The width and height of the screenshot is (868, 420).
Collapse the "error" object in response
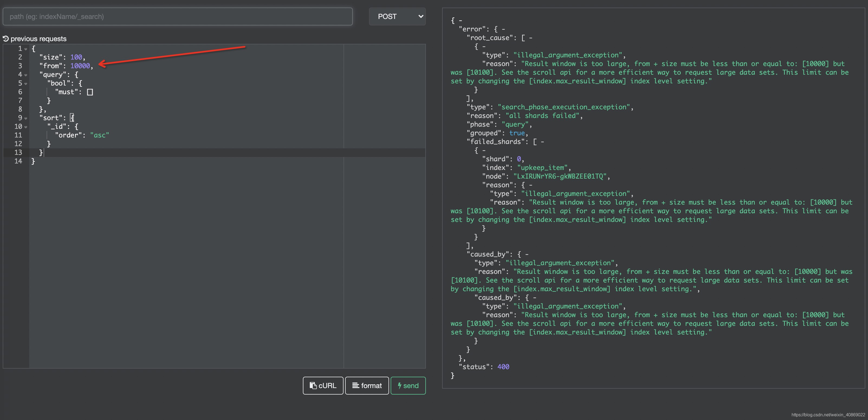503,29
